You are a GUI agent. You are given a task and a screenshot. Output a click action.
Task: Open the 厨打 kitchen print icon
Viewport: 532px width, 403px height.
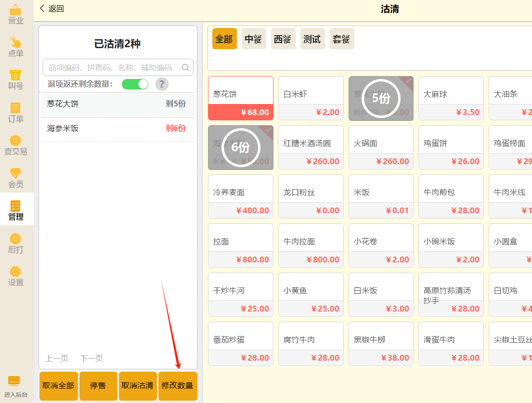click(15, 244)
